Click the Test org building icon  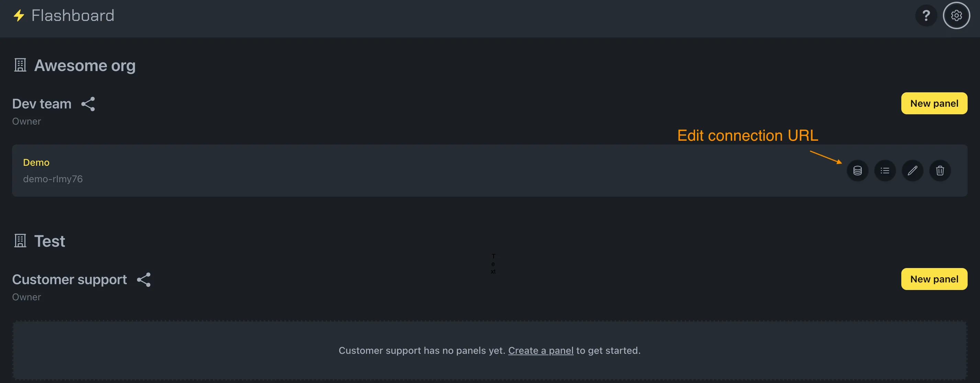coord(20,240)
